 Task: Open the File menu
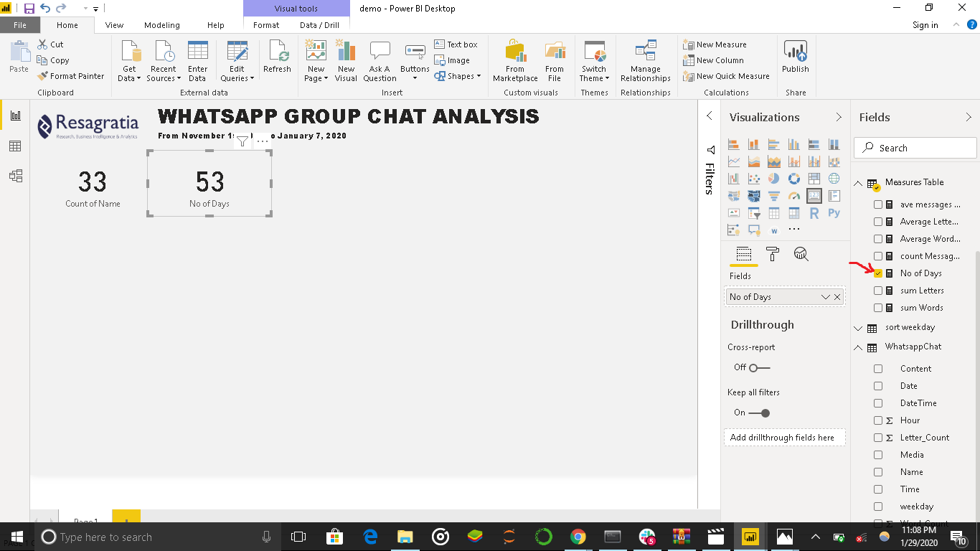[x=19, y=25]
